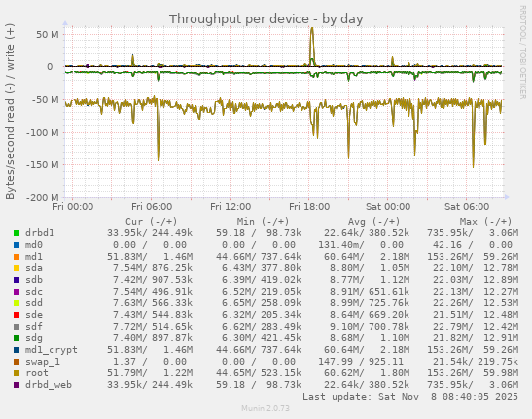Viewport: 532px width, 419px height.
Task: Click the md1_crypt navy legend swatch
Action: click(17, 350)
